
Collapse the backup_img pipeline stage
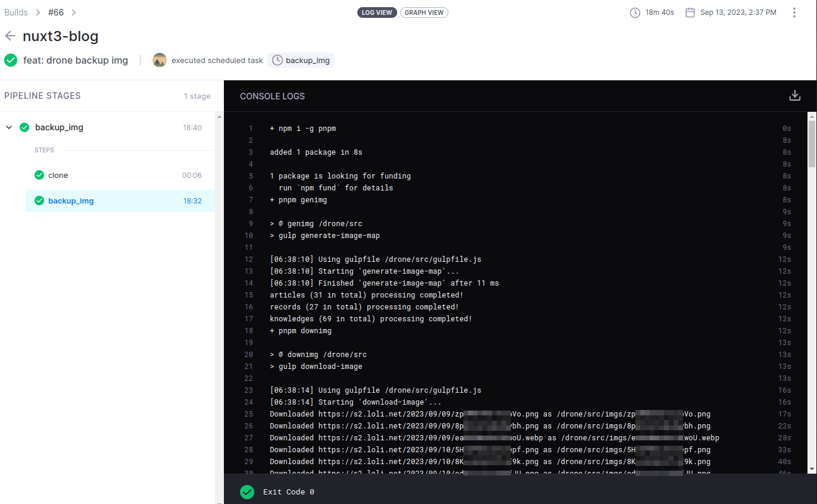pos(9,127)
